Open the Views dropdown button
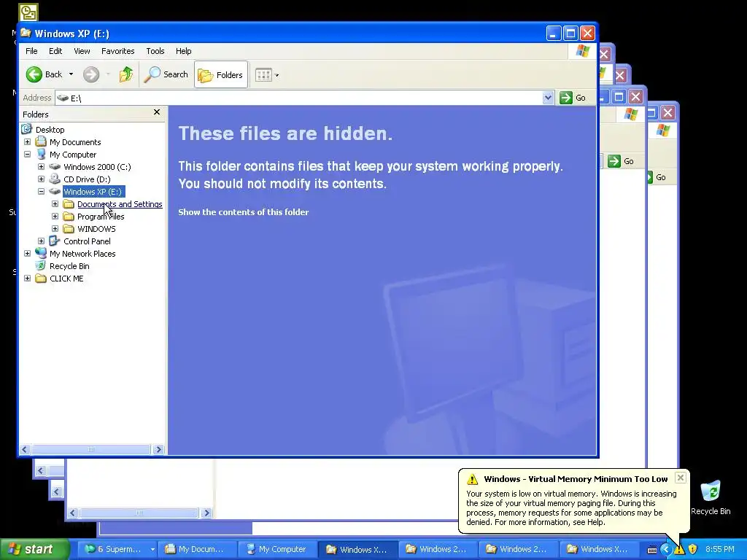The height and width of the screenshot is (560, 747). (x=267, y=75)
